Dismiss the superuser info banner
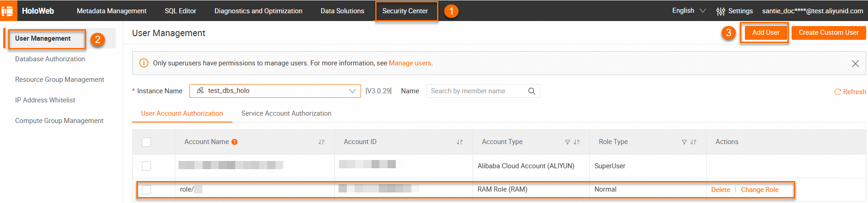 coord(855,64)
